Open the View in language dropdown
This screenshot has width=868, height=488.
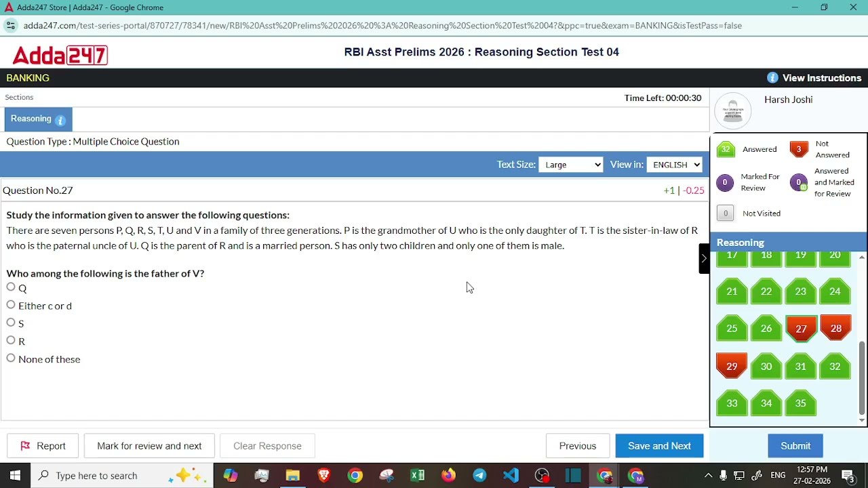675,165
